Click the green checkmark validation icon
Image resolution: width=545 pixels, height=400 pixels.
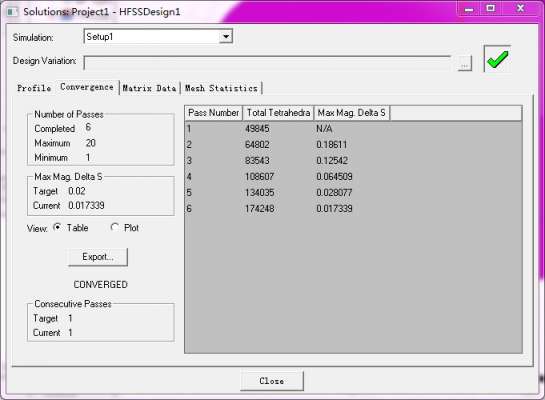(497, 59)
